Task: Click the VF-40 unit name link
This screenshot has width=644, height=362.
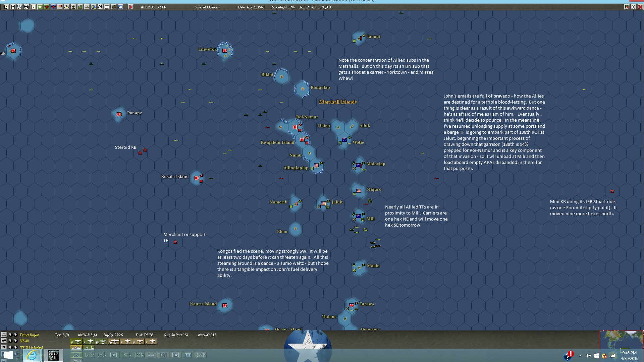Action: click(24, 341)
